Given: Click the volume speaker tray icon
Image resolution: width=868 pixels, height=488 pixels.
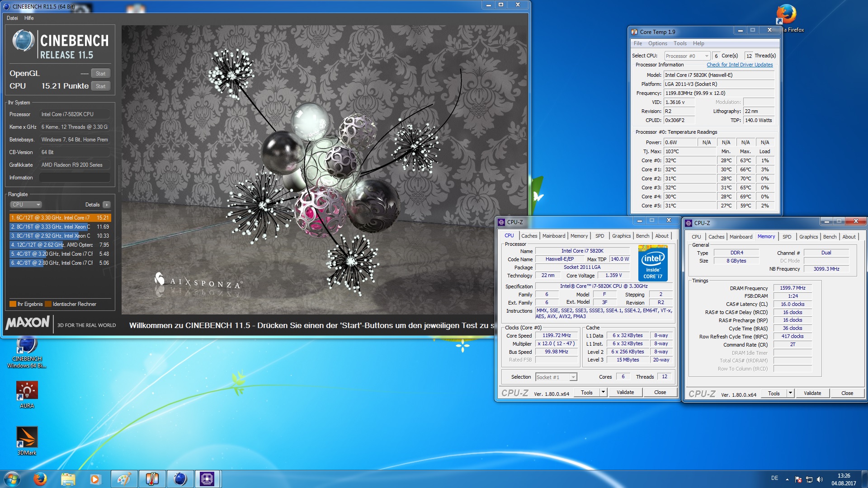Looking at the screenshot, I should coord(820,479).
